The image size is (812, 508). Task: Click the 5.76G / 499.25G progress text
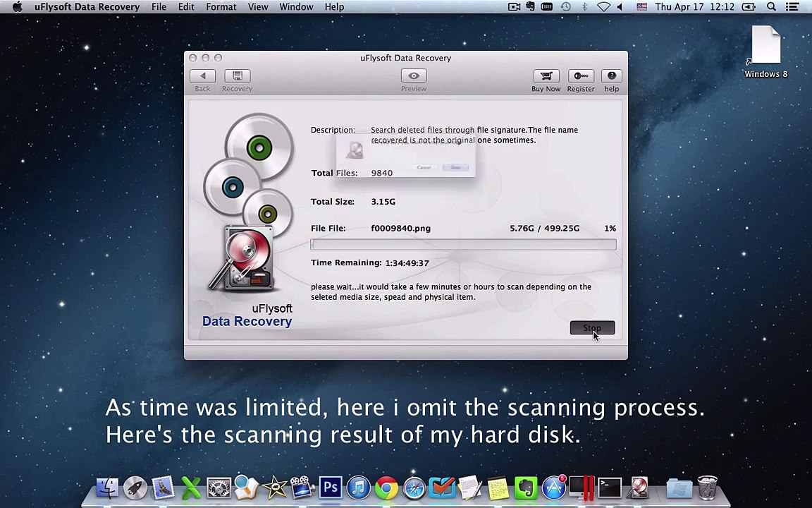[545, 228]
